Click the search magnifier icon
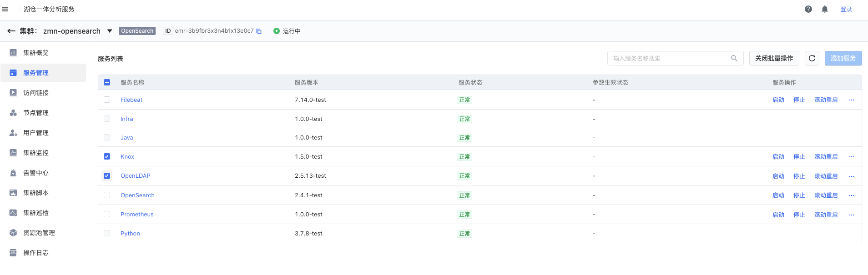This screenshot has height=275, width=868. tap(734, 58)
